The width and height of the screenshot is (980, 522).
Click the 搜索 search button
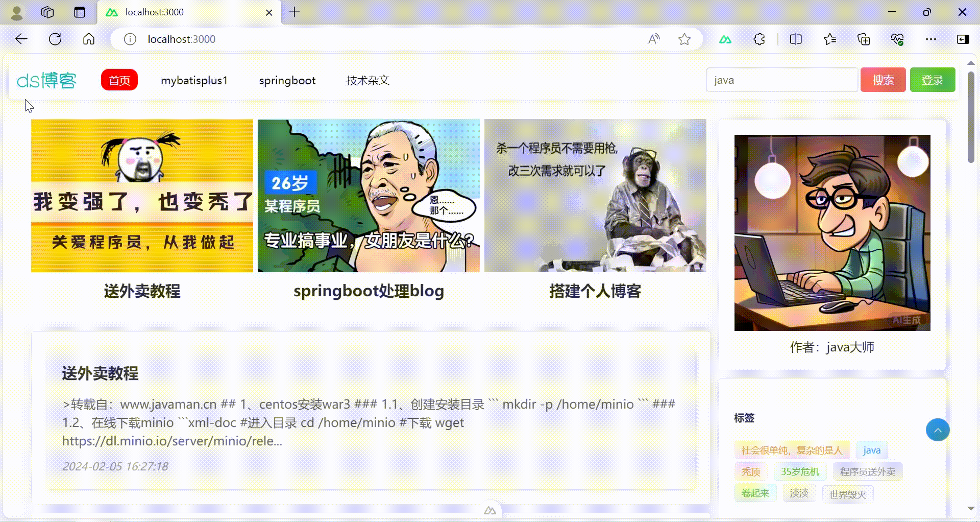click(883, 80)
